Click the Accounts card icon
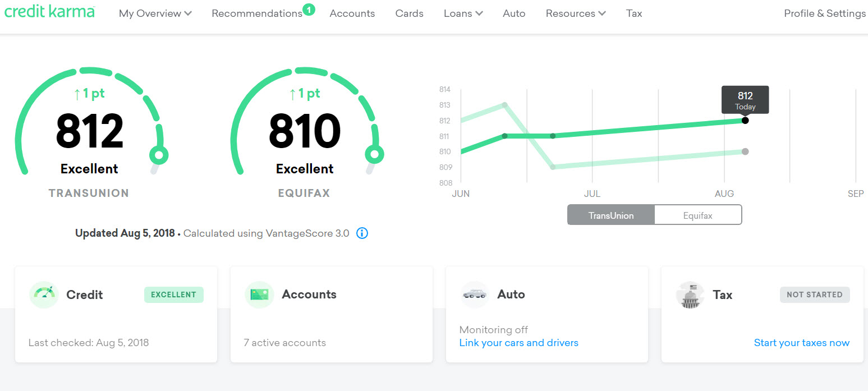 click(x=259, y=295)
